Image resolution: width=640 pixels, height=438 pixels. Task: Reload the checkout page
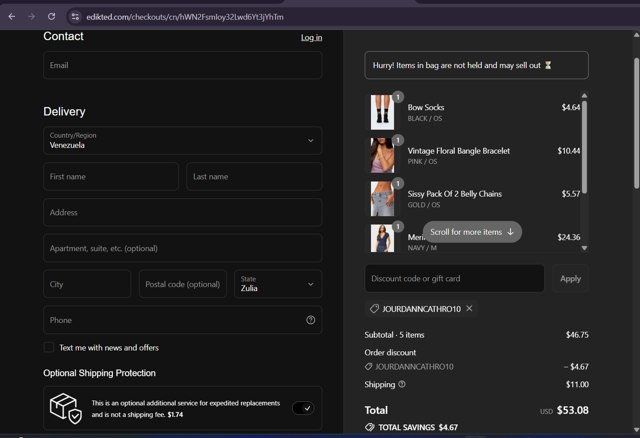(x=51, y=17)
